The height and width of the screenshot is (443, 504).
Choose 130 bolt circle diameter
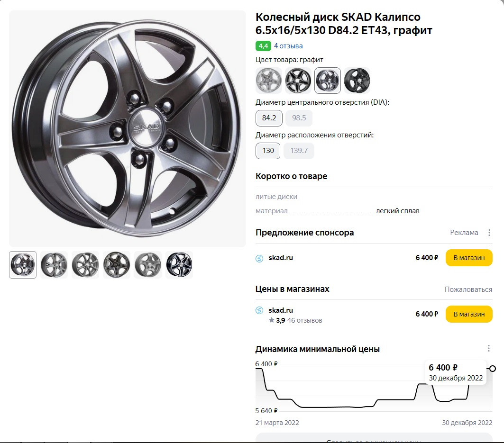click(268, 151)
